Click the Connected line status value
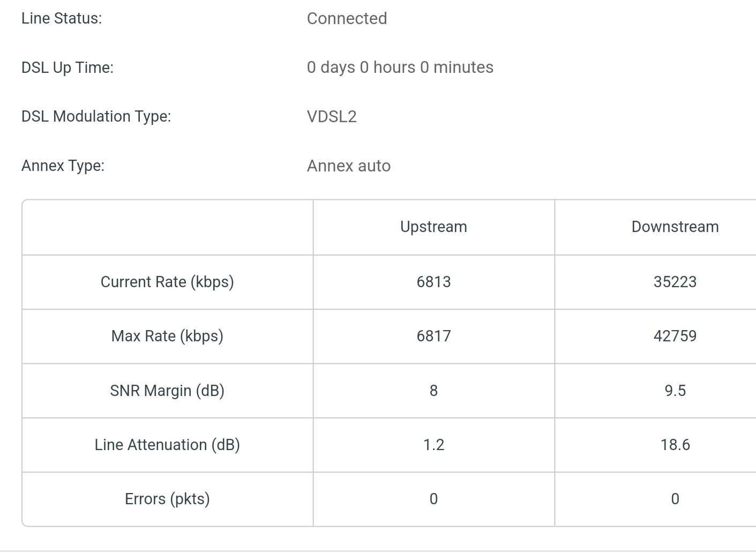The height and width of the screenshot is (553, 756). [x=347, y=18]
